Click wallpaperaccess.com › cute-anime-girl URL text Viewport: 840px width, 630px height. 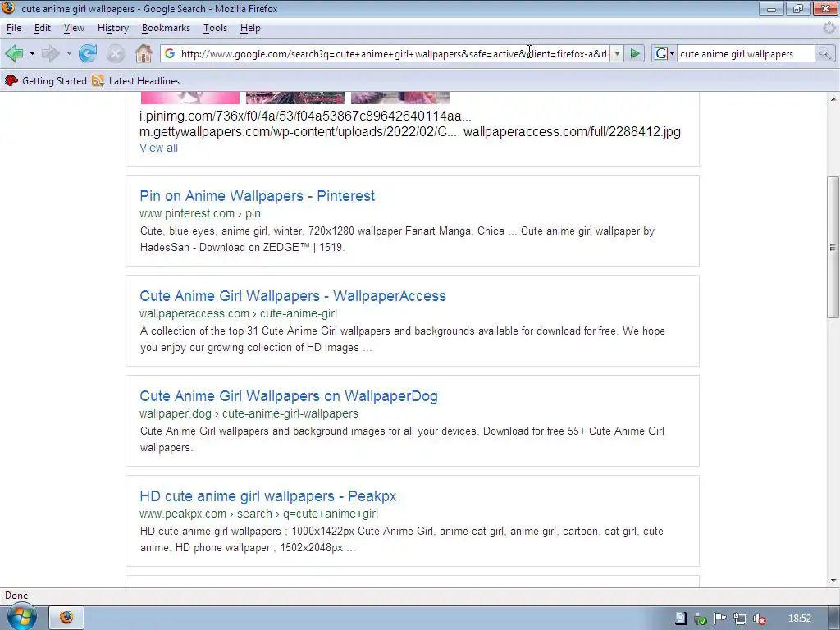tap(239, 313)
